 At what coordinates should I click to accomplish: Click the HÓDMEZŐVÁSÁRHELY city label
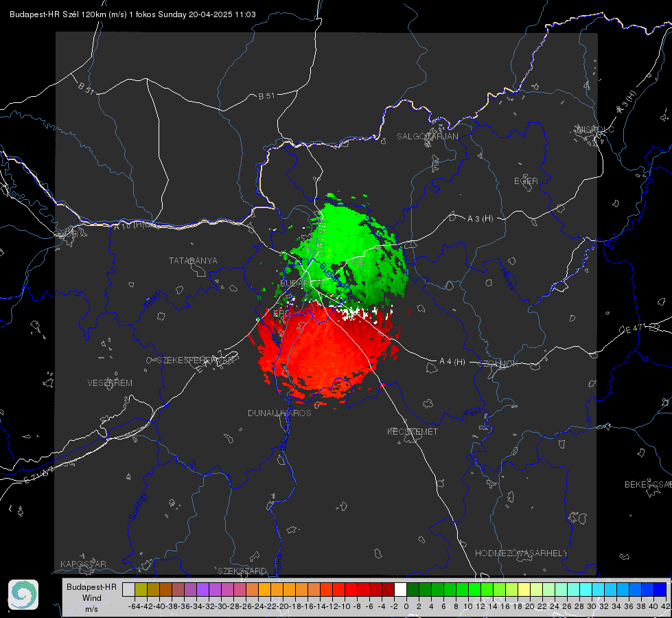(x=521, y=553)
